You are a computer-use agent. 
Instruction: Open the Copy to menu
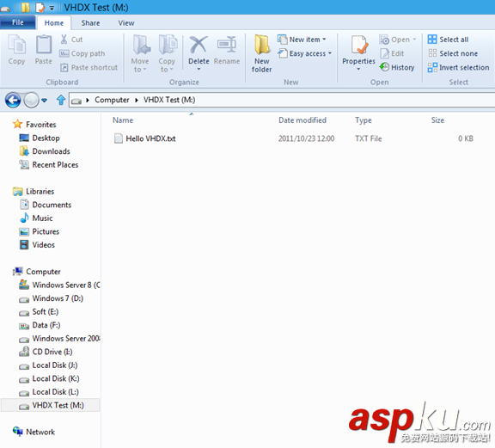[x=167, y=53]
